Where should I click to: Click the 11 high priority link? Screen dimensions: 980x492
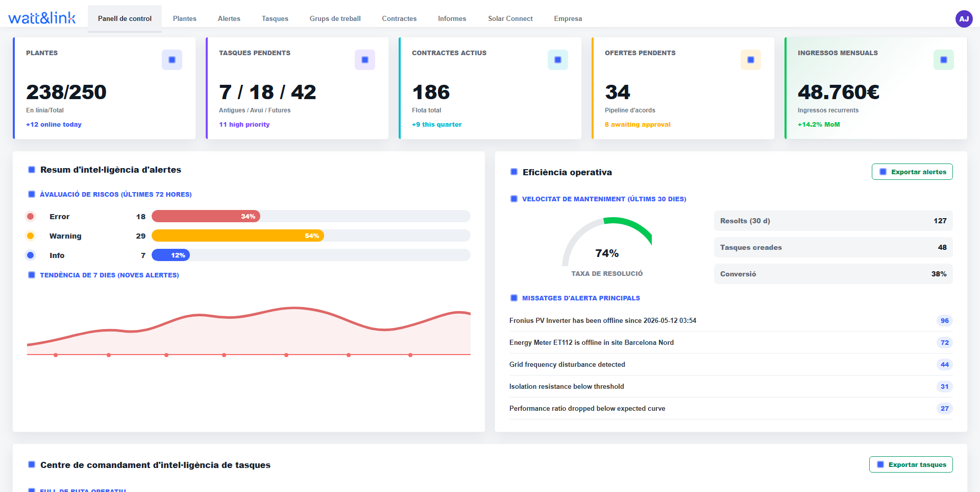click(x=244, y=125)
